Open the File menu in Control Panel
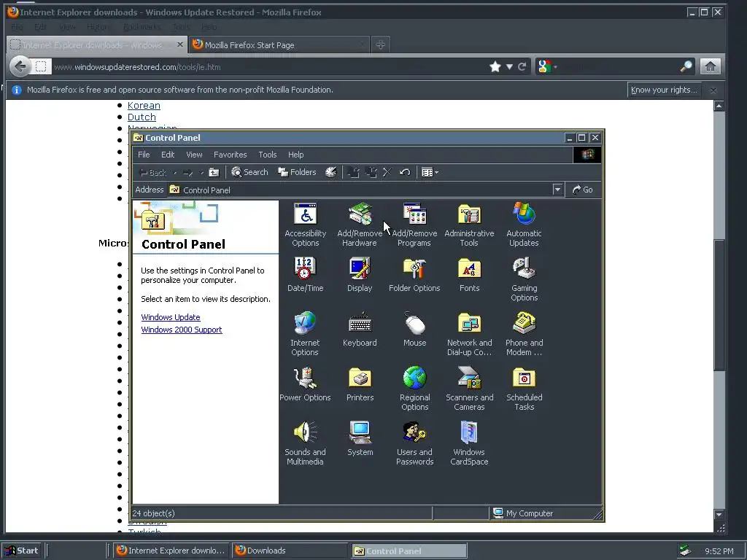This screenshot has width=747, height=560. point(144,155)
